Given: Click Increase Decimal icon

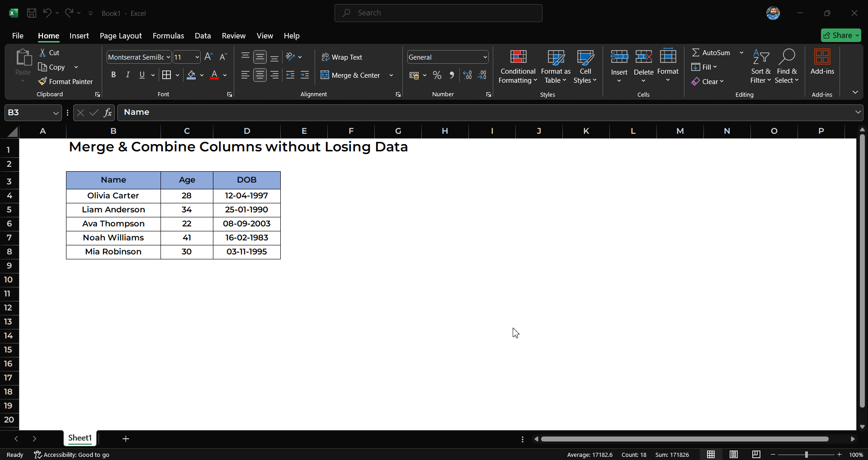Looking at the screenshot, I should 467,75.
